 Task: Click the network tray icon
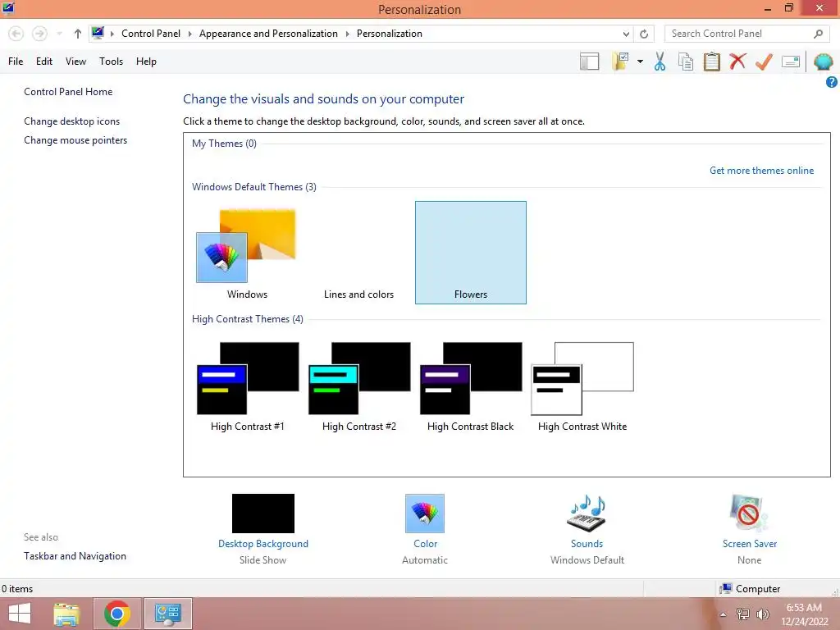point(742,614)
